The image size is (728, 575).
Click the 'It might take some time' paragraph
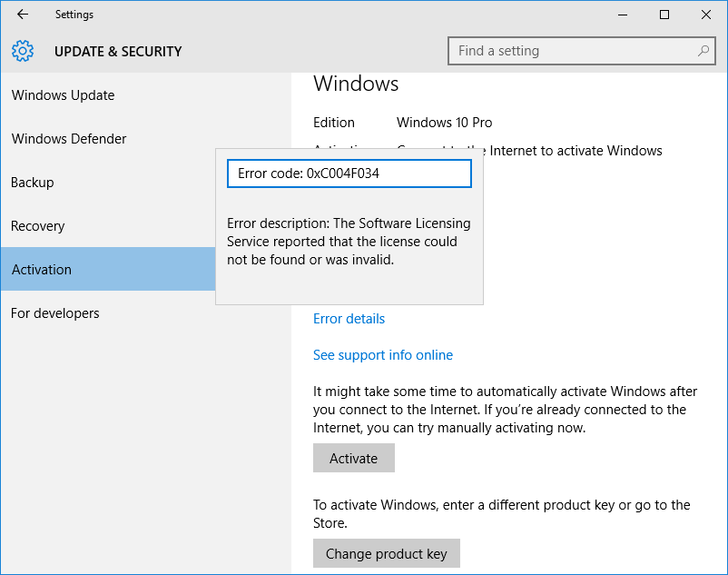point(505,409)
